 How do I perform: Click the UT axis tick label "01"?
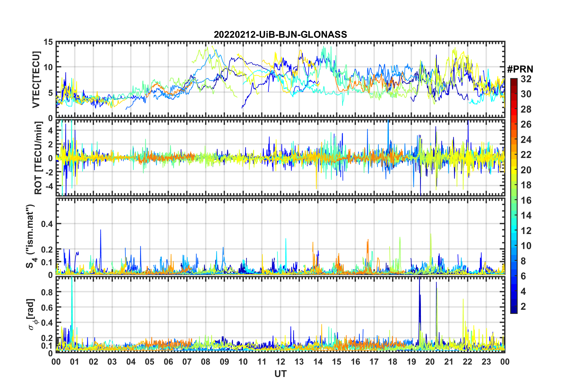point(75,362)
